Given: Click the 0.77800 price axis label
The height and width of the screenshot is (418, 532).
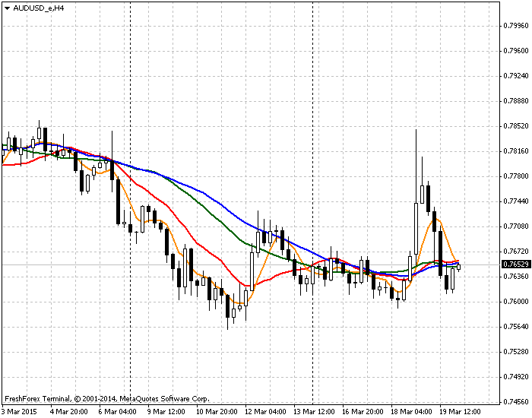Looking at the screenshot, I should pyautogui.click(x=516, y=176).
